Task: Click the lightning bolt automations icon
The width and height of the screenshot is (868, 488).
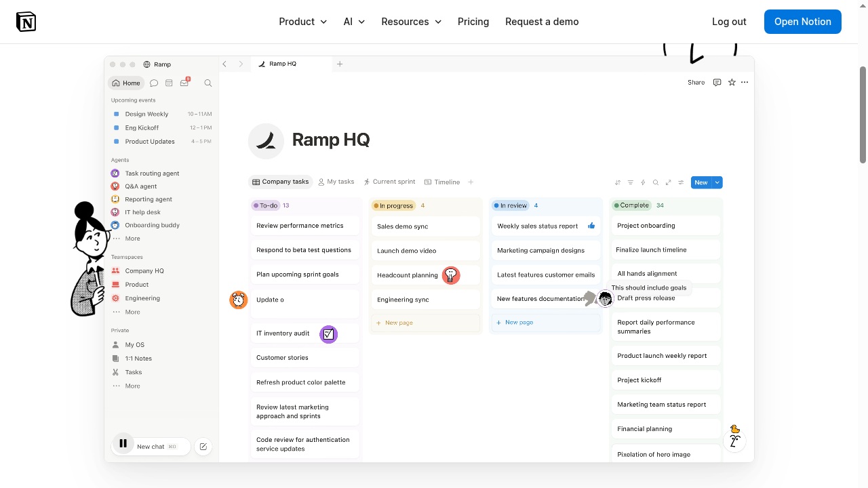Action: [643, 182]
